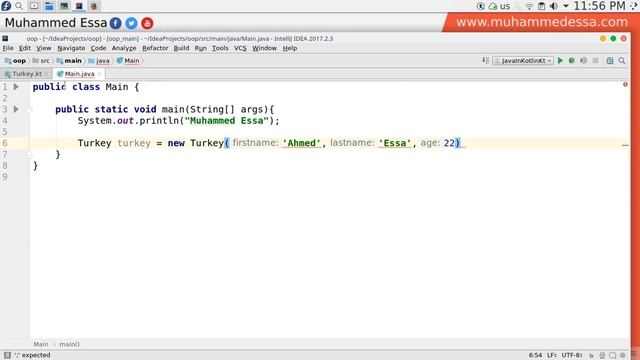Click the 'Essa' argument in code
The width and height of the screenshot is (640, 360).
pos(395,143)
